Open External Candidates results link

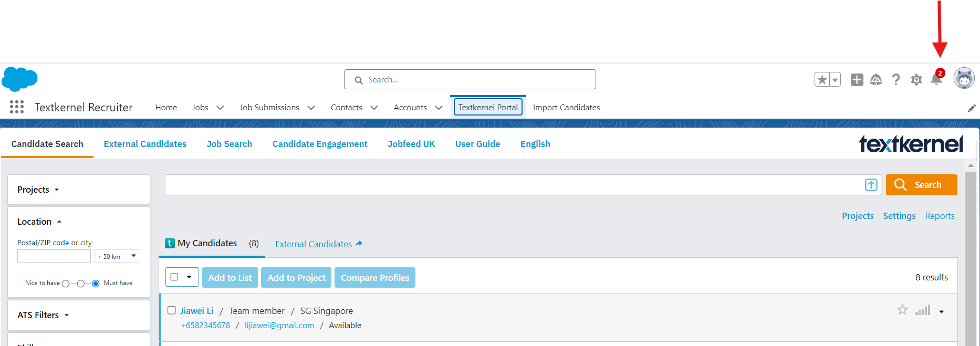[314, 244]
